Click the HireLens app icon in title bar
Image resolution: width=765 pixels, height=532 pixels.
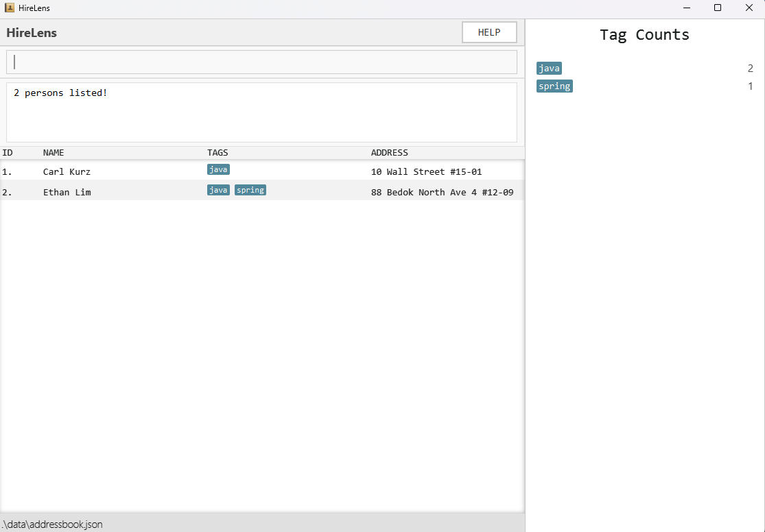point(10,8)
